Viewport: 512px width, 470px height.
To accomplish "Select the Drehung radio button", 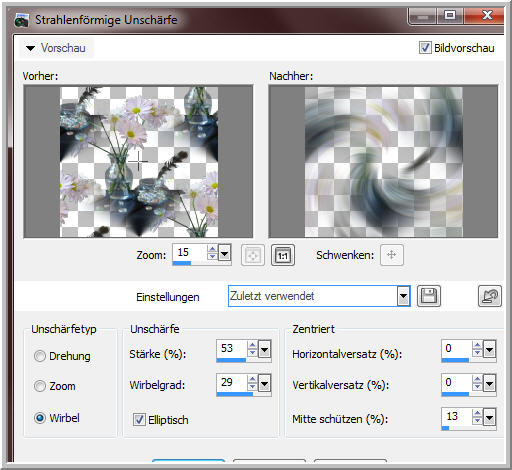I will click(40, 356).
